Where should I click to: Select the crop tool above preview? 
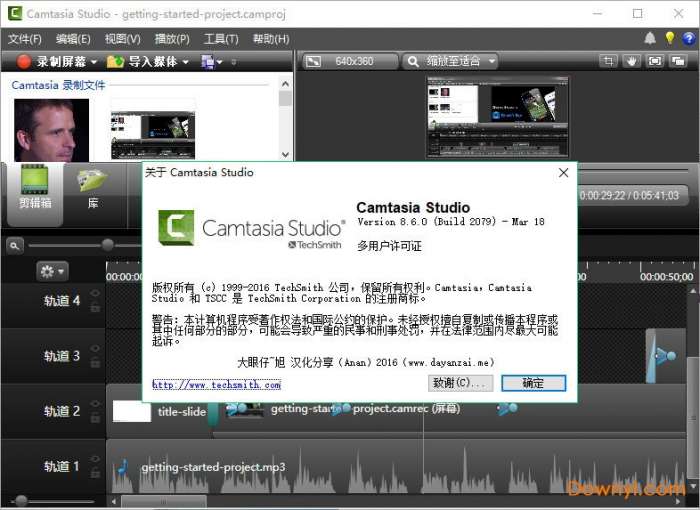[608, 61]
